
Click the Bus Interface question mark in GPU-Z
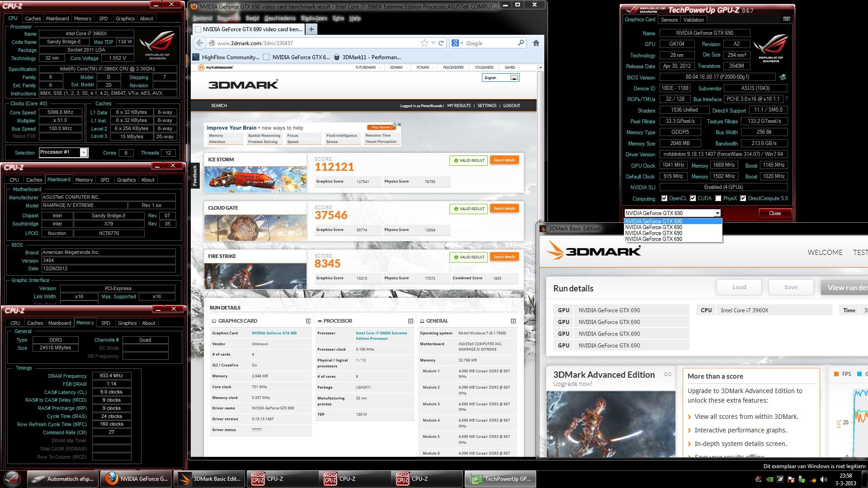[x=787, y=99]
